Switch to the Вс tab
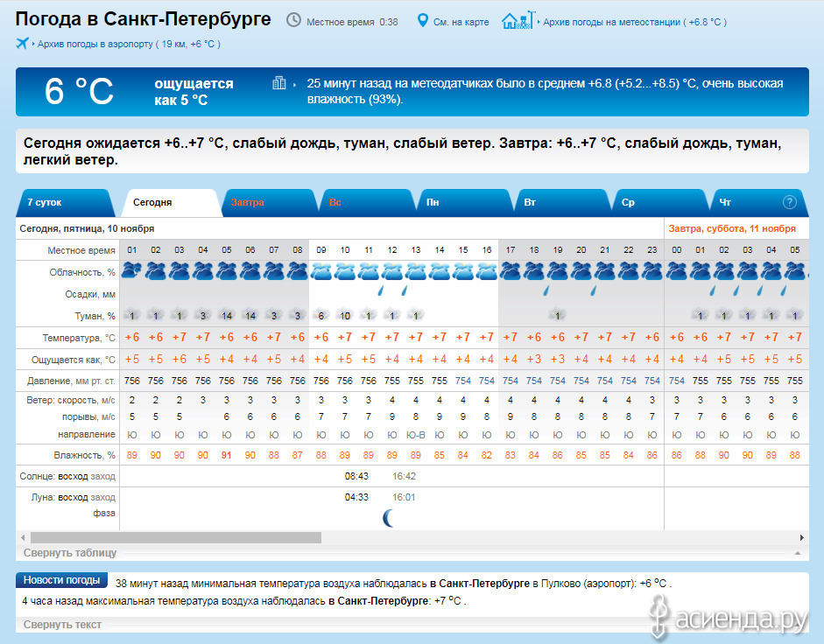Viewport: 824px width, 644px height. 368,203
